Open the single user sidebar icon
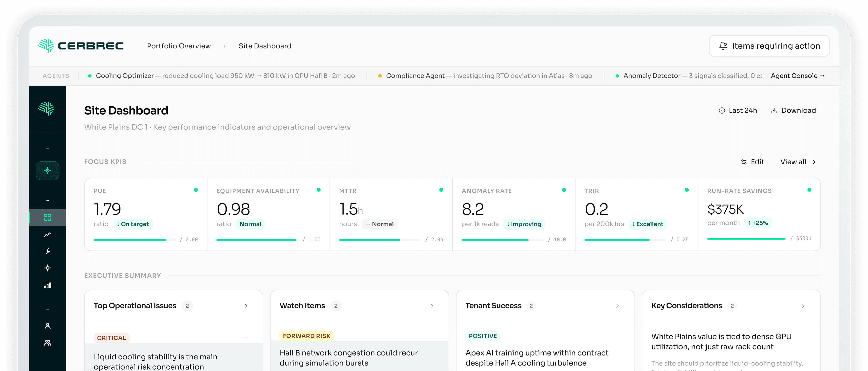Screen dimensions: 868x371 (x=47, y=326)
